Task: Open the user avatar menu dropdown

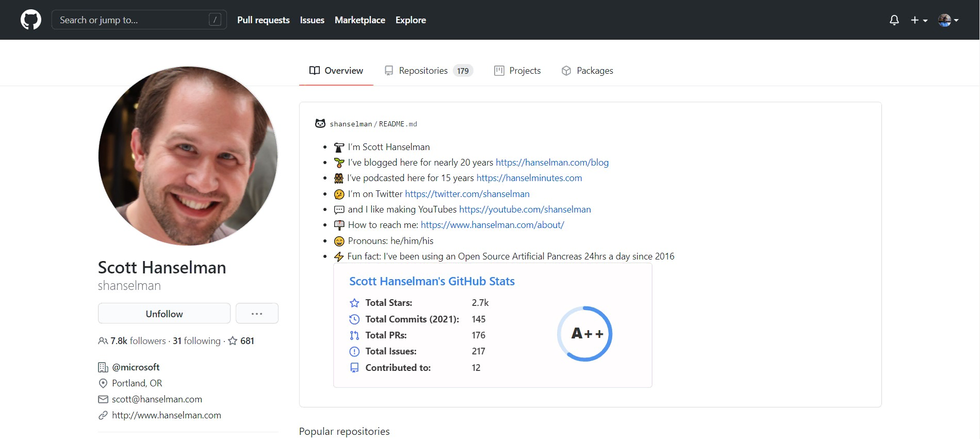Action: tap(948, 20)
